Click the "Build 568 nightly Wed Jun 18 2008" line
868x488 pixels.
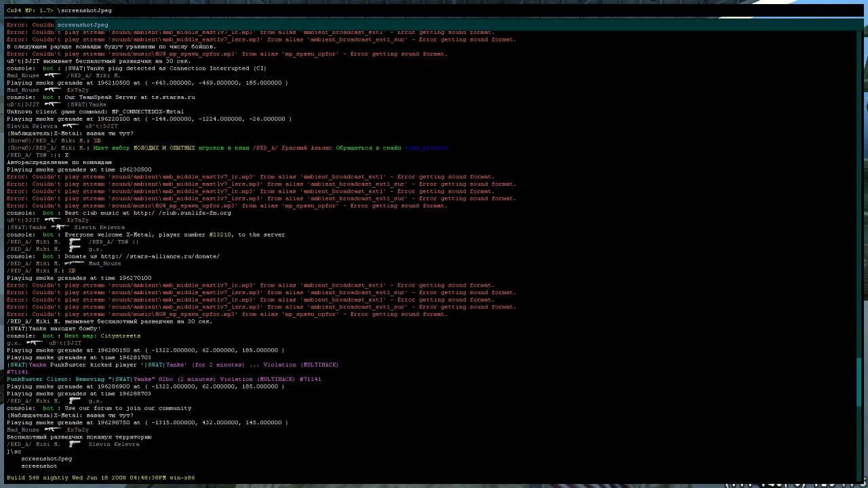101,478
